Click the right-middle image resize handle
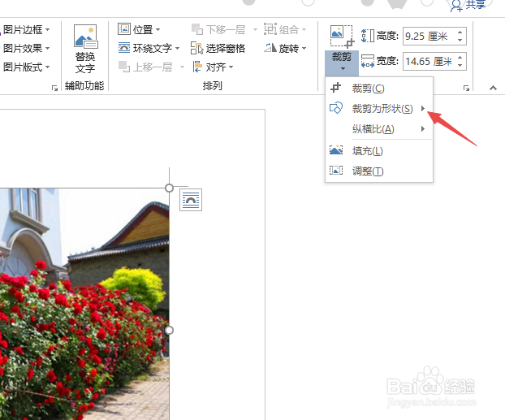This screenshot has height=420, width=505. coord(169,330)
